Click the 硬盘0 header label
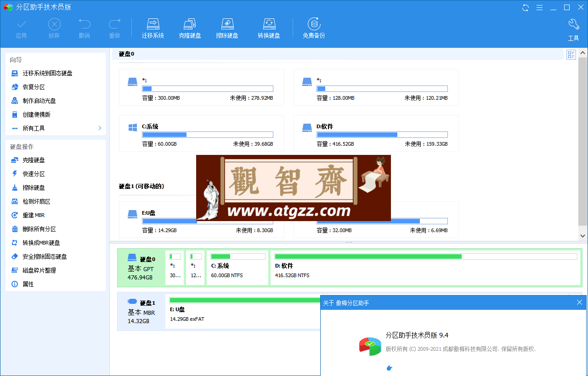The width and height of the screenshot is (588, 376). (x=126, y=54)
